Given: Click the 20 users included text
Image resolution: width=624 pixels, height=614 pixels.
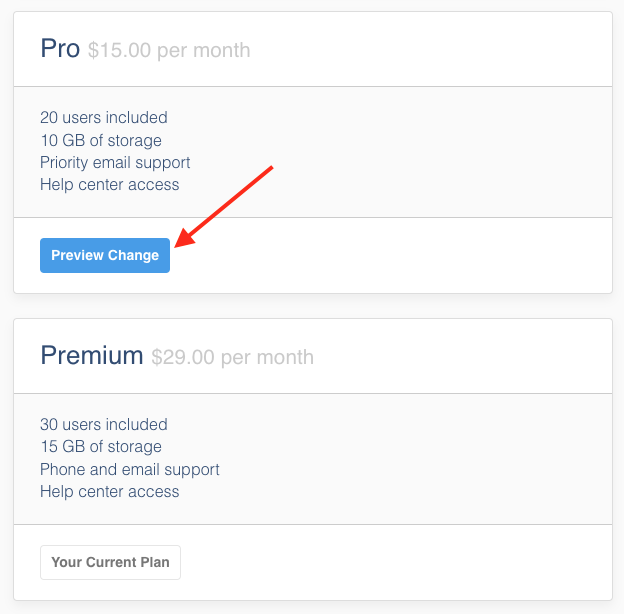Looking at the screenshot, I should tap(104, 118).
